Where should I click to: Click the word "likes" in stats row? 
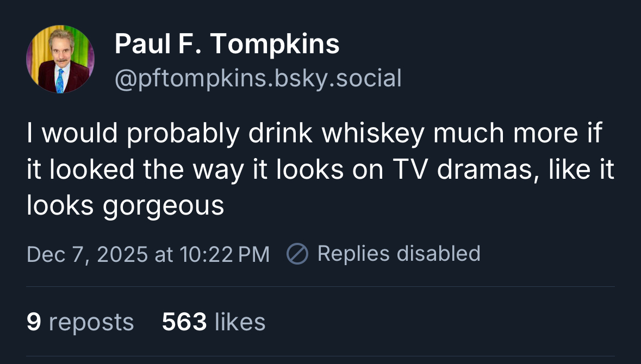click(x=240, y=322)
